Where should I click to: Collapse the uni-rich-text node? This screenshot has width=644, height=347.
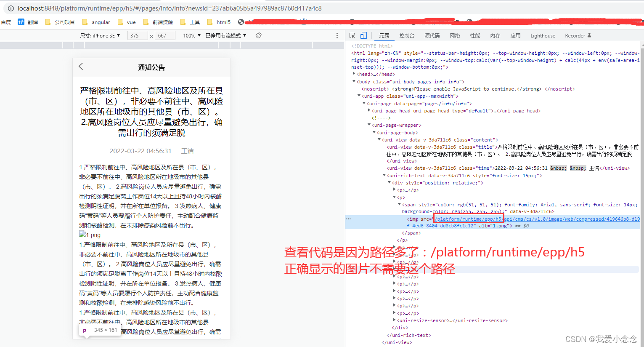(384, 176)
